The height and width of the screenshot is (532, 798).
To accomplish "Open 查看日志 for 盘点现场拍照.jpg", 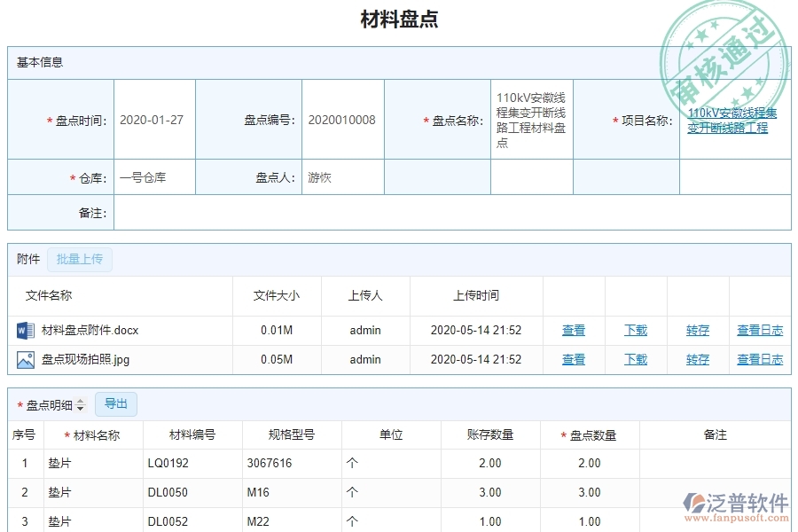I will pyautogui.click(x=758, y=359).
